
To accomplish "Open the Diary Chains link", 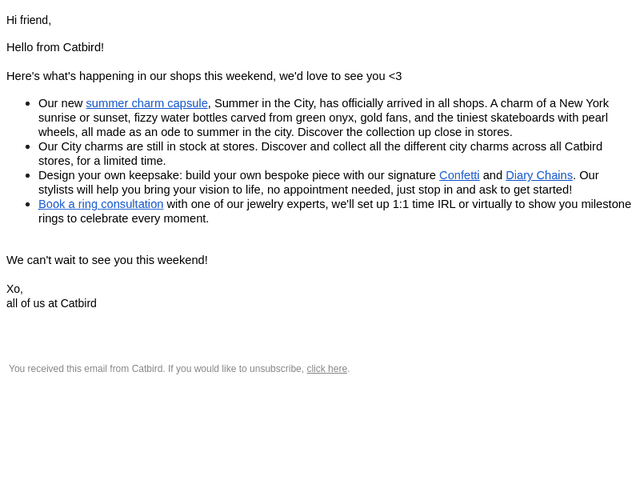I will click(539, 175).
